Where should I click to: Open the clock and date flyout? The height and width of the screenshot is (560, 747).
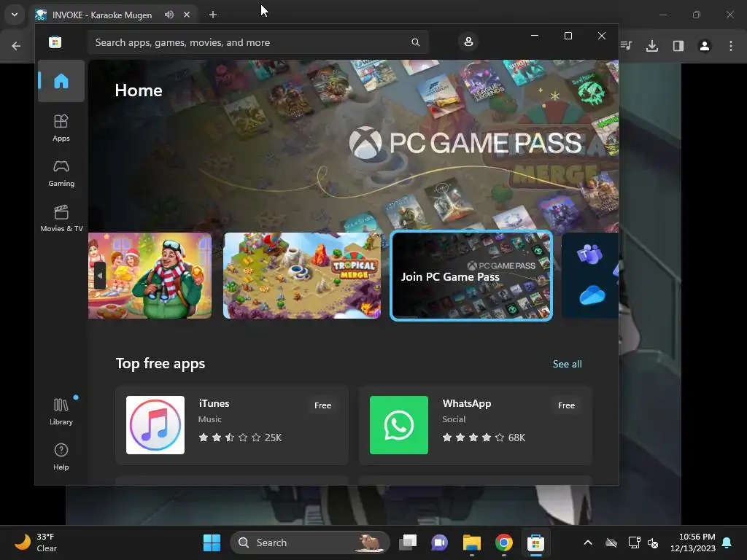point(693,542)
